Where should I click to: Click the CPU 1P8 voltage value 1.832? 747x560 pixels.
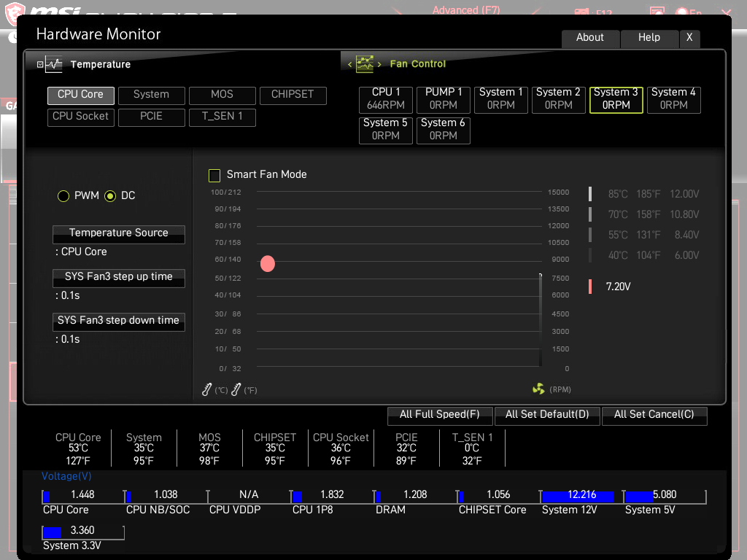(332, 495)
